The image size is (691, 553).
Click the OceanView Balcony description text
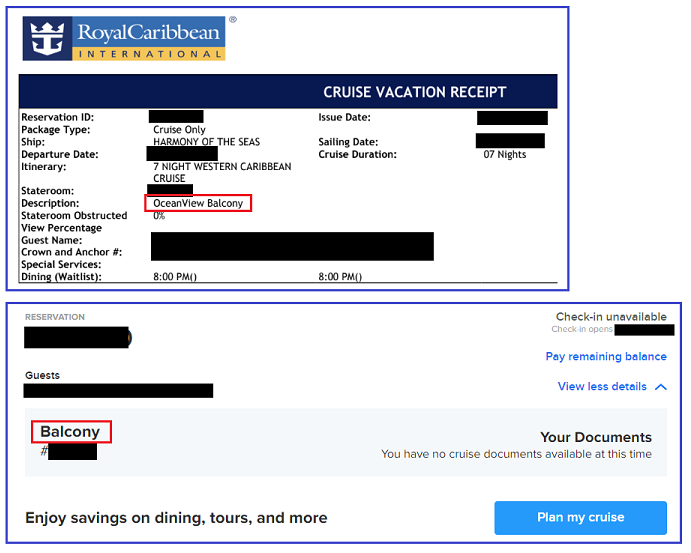click(198, 203)
